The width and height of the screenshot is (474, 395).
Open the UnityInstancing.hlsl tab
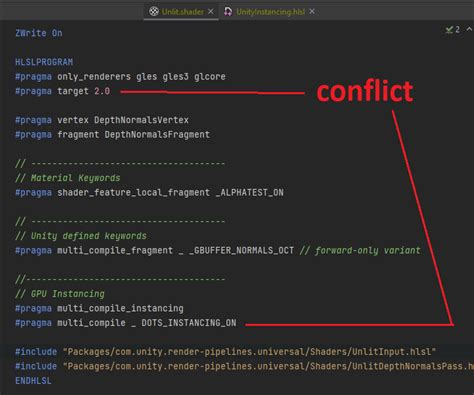[x=270, y=12]
